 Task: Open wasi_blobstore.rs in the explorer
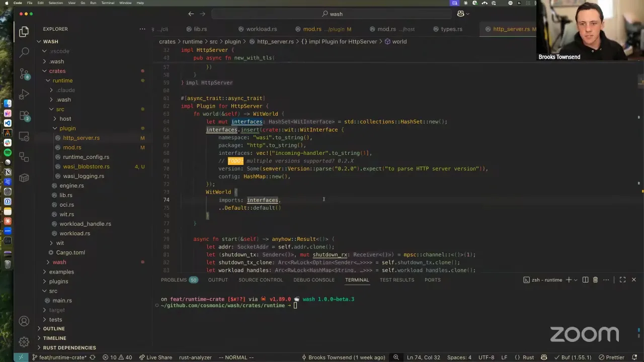pos(86,166)
